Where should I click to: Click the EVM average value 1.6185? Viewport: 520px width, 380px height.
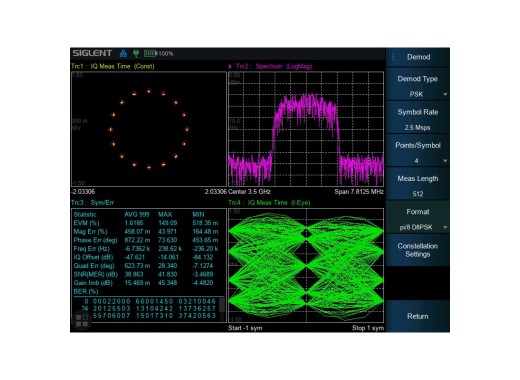tap(134, 223)
